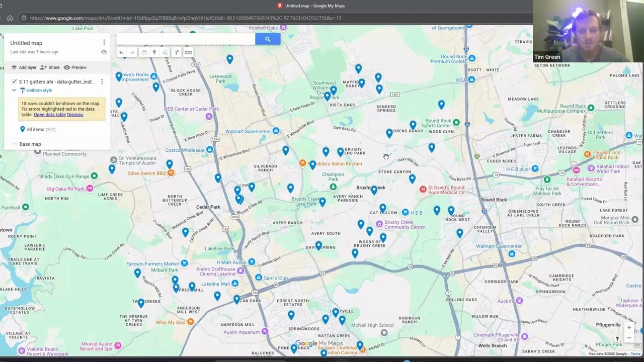Click the browser home icon
Image resolution: width=644 pixels, height=362 pixels.
[x=10, y=18]
